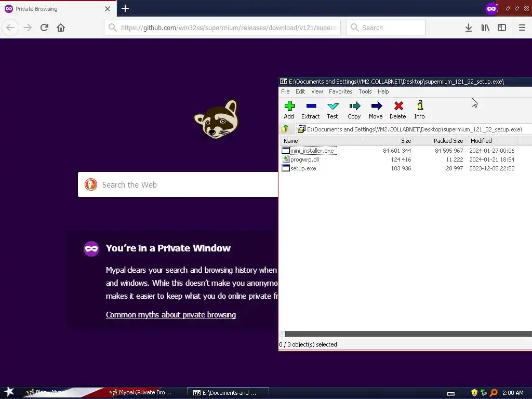Image resolution: width=532 pixels, height=399 pixels.
Task: Go up one folder level in 7-Zip
Action: [x=285, y=129]
